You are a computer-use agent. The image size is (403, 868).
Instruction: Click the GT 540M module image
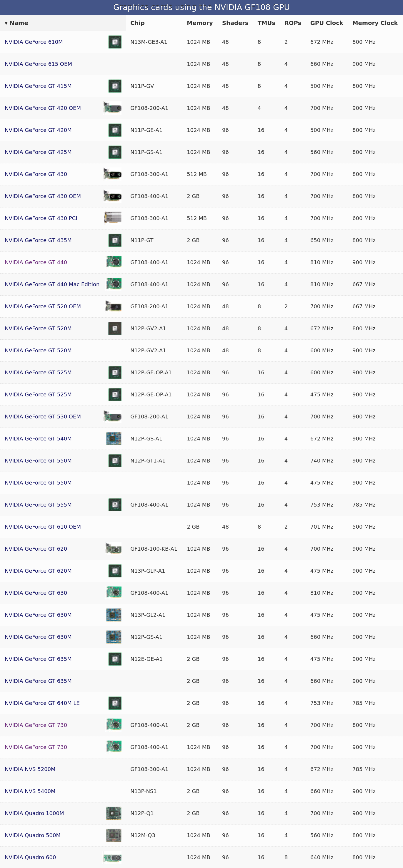114,438
